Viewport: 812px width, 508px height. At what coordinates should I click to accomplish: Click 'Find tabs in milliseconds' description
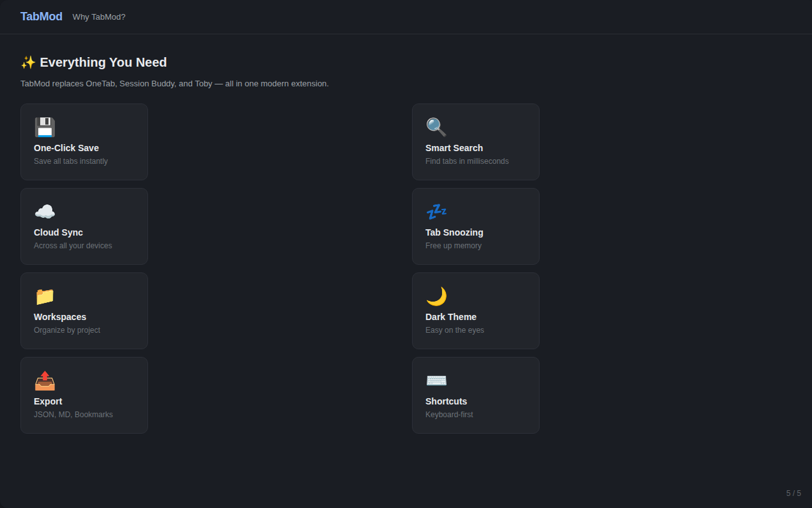point(467,161)
